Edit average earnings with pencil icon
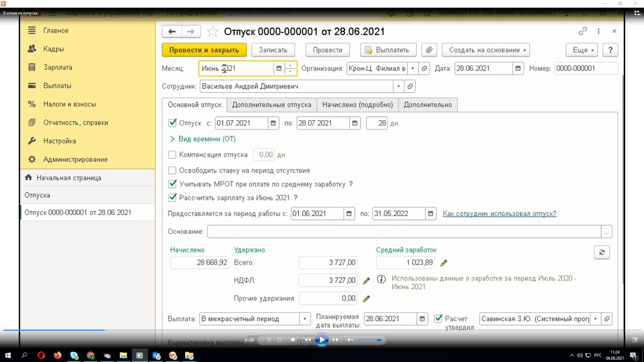 pyautogui.click(x=443, y=263)
